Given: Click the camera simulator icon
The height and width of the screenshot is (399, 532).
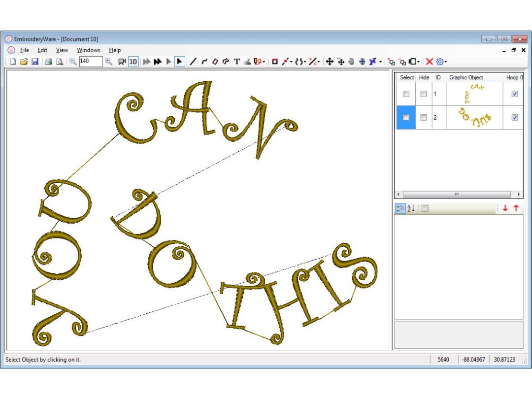Looking at the screenshot, I should 122,62.
